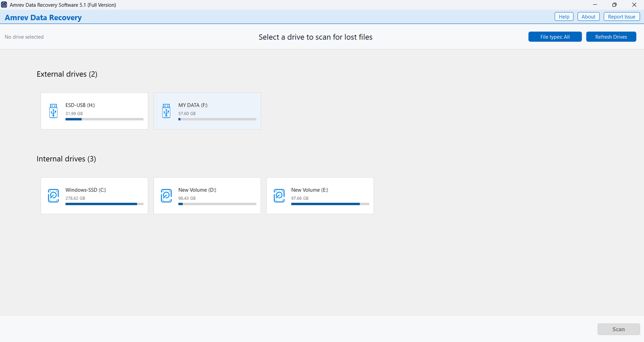This screenshot has width=644, height=342.
Task: Select the MY DATA (F:) drive label
Action: (x=193, y=105)
